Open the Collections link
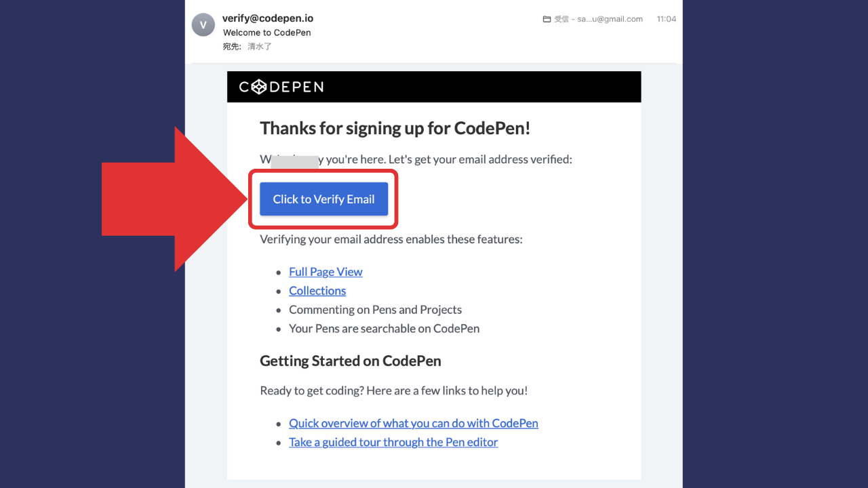Viewport: 868px width, 488px height. click(317, 291)
